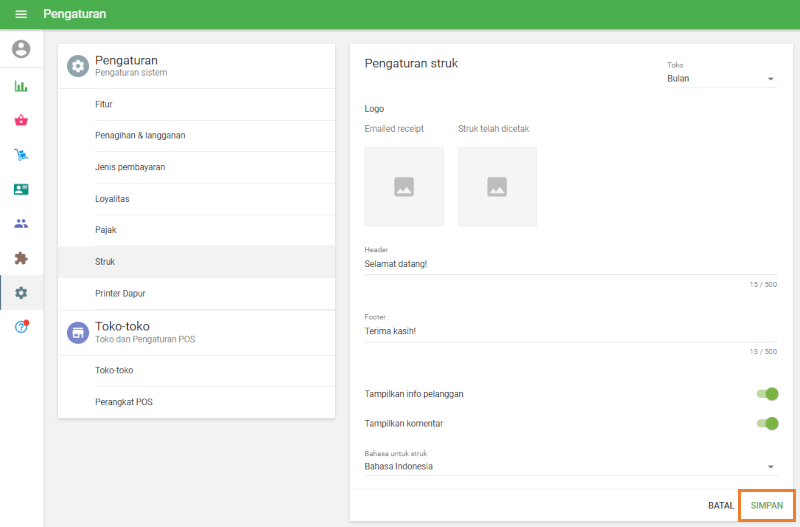800x527 pixels.
Task: Expand the Toko dropdown showing Bulan
Action: [x=721, y=78]
